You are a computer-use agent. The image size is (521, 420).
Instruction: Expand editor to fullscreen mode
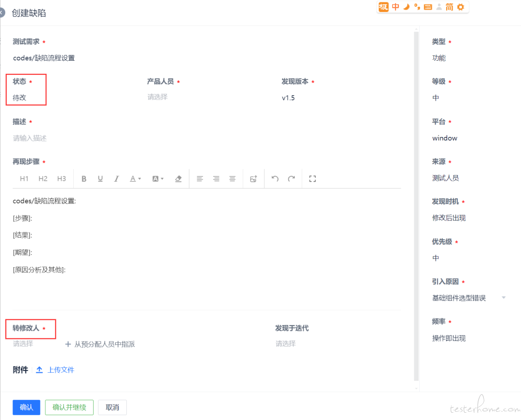[312, 179]
